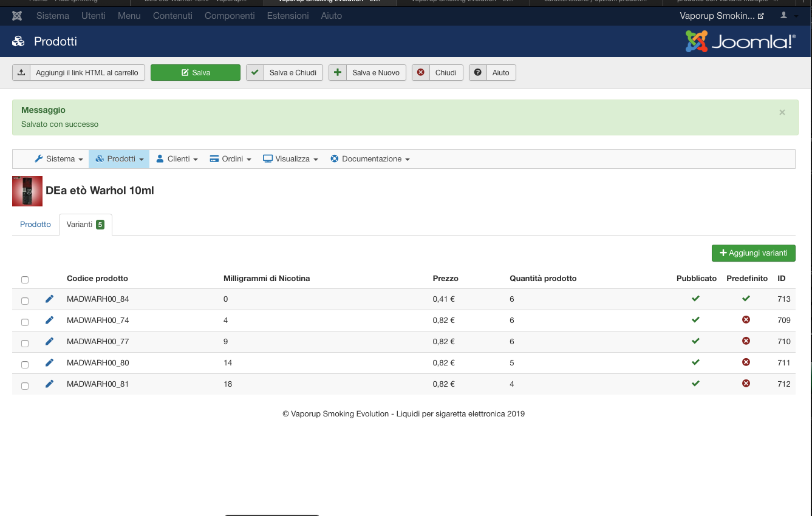Viewport: 812px width, 516px height.
Task: Click the DEa età Warhol product thumbnail
Action: click(x=27, y=191)
